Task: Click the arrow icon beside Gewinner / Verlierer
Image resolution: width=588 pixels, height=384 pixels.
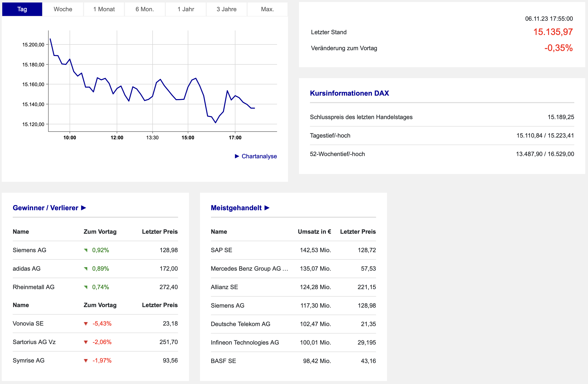Action: point(84,208)
